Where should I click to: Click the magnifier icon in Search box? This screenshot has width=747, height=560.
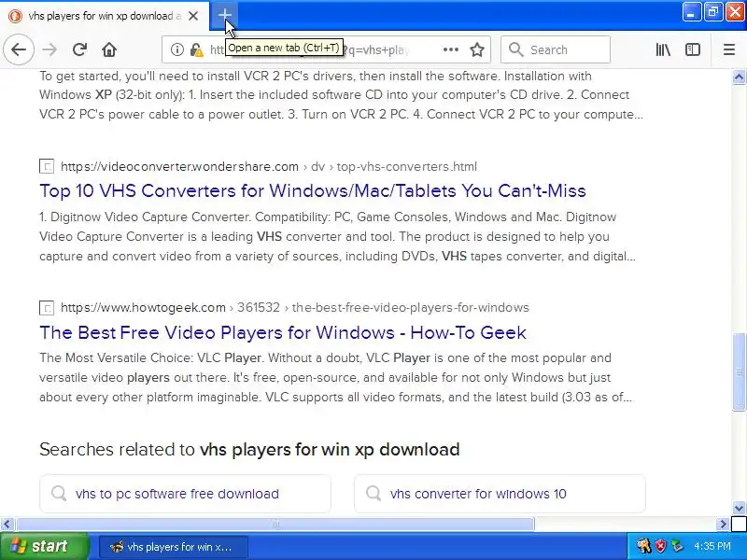[x=516, y=49]
